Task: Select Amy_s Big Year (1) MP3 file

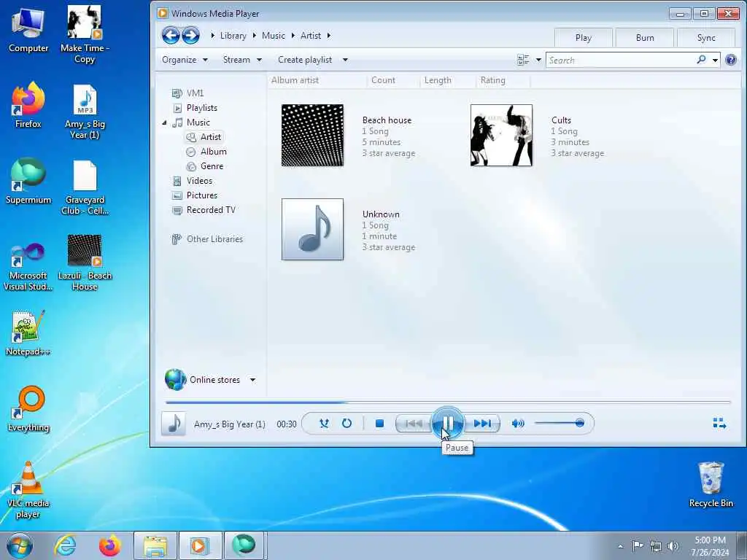Action: point(85,112)
